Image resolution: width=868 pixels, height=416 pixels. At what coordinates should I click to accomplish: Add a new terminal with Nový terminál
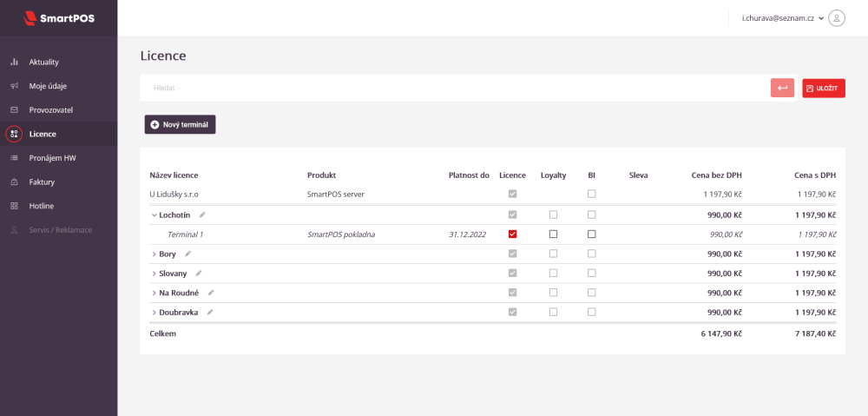pos(181,125)
